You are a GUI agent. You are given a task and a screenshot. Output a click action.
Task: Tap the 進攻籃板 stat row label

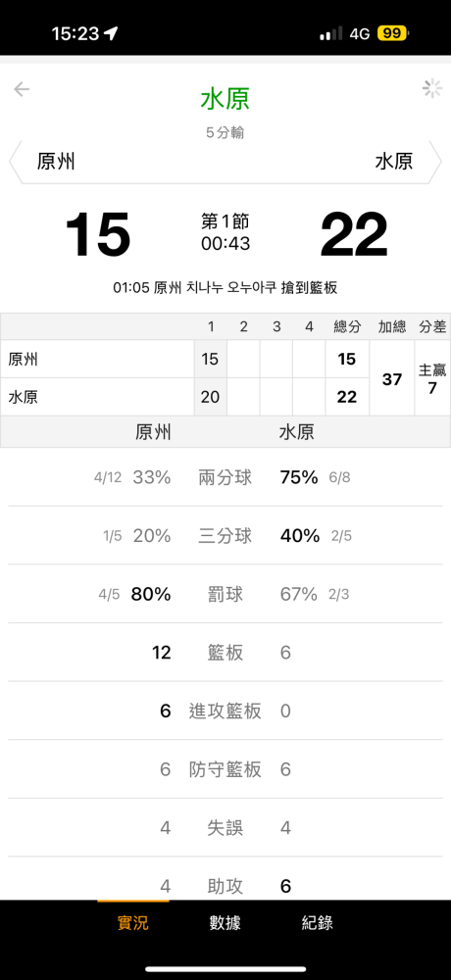click(x=225, y=710)
